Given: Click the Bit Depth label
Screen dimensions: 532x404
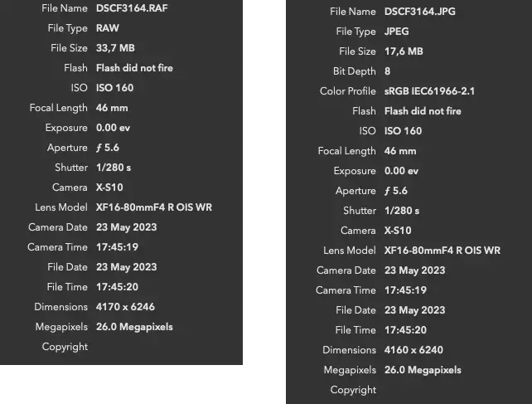Looking at the screenshot, I should pyautogui.click(x=355, y=71).
